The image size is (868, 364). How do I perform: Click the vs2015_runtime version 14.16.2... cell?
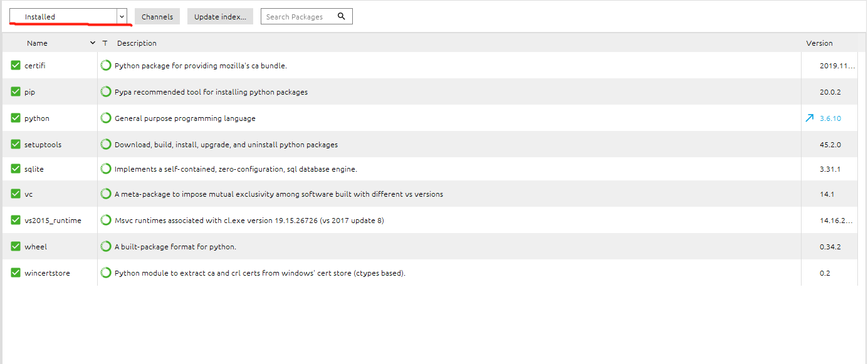836,221
